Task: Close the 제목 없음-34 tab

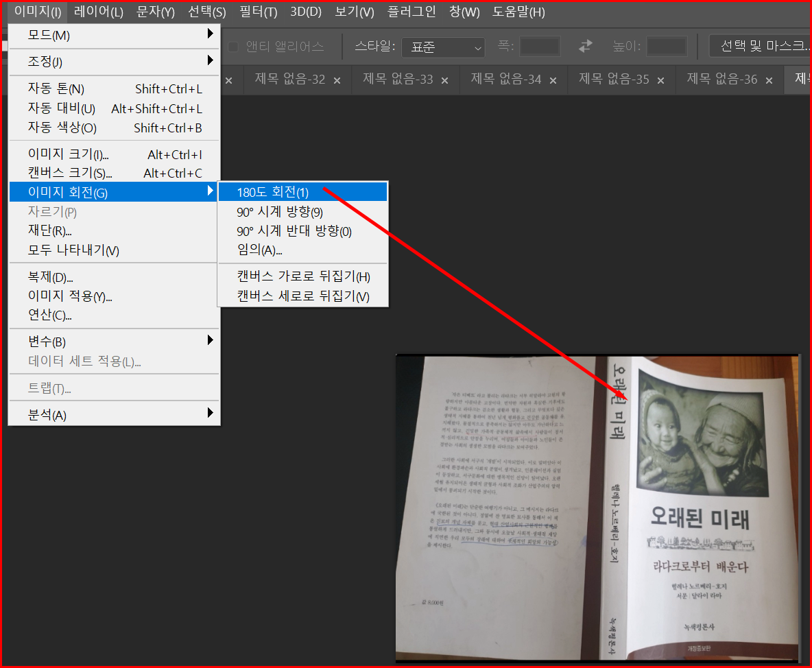Action: (553, 80)
